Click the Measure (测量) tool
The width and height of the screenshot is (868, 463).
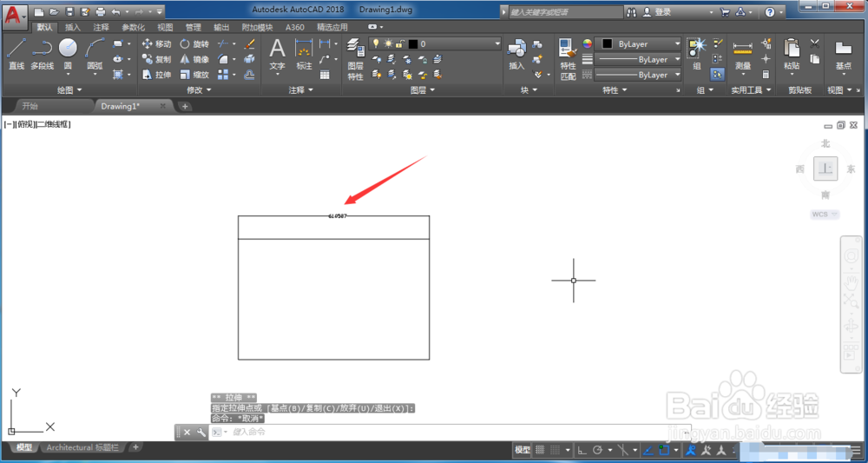[743, 55]
